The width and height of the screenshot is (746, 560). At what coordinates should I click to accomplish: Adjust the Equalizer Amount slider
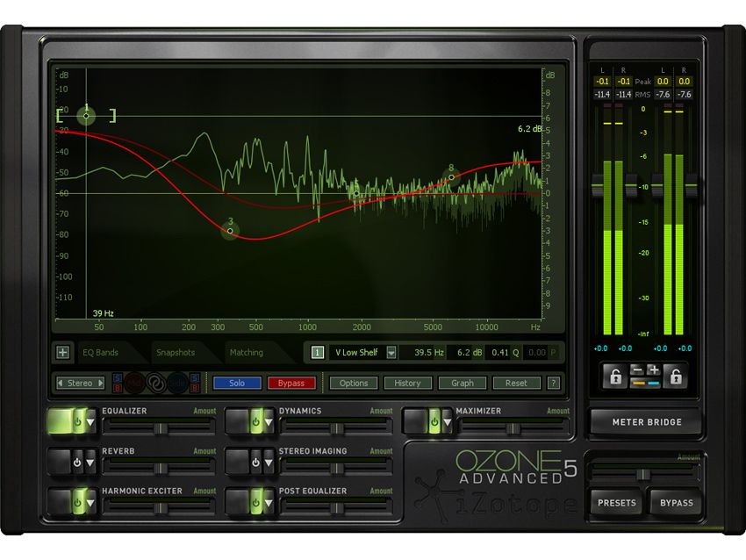click(x=162, y=427)
